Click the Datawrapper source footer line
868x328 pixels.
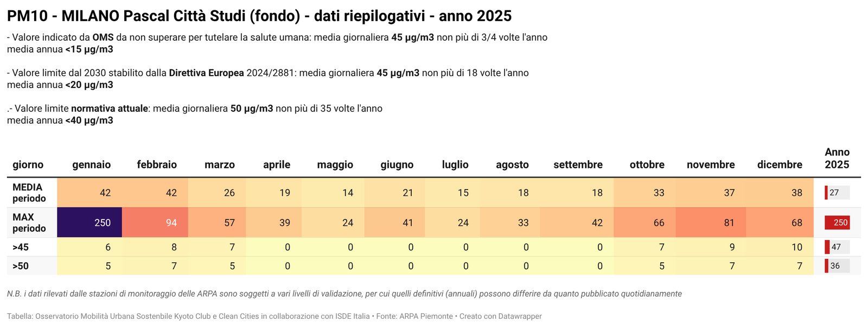[x=274, y=316]
